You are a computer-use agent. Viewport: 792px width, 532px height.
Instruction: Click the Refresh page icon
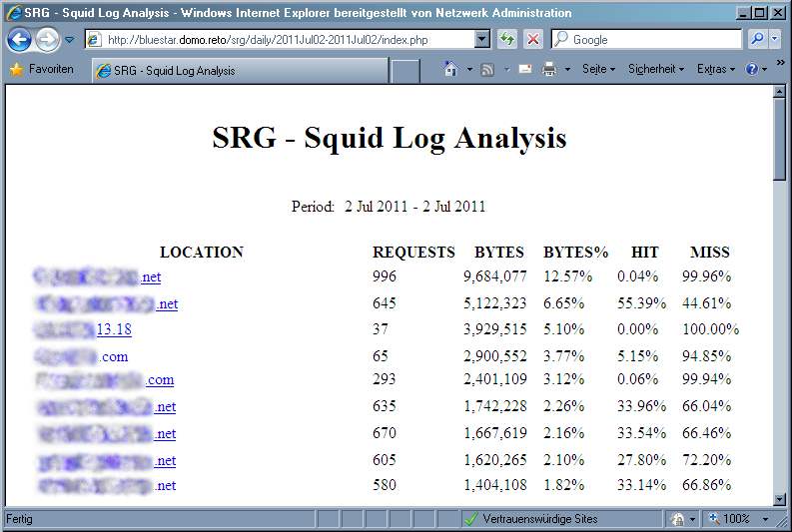(x=508, y=40)
